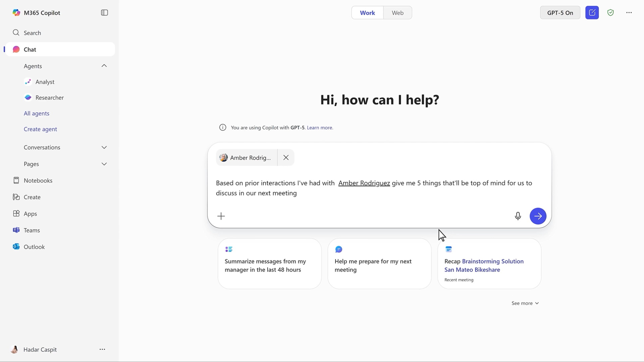Remove the Amber Rodriguez chip with X
The width and height of the screenshot is (644, 362).
(286, 158)
